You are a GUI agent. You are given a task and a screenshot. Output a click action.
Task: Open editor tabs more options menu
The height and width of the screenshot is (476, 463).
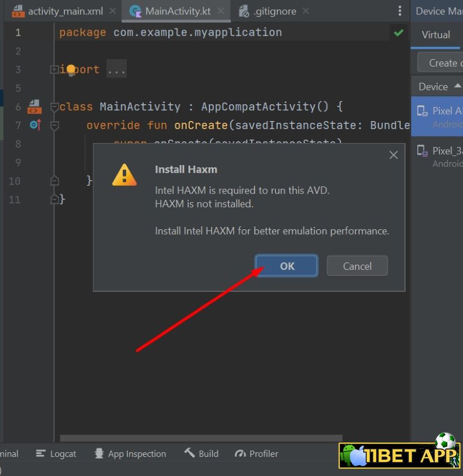click(x=400, y=11)
